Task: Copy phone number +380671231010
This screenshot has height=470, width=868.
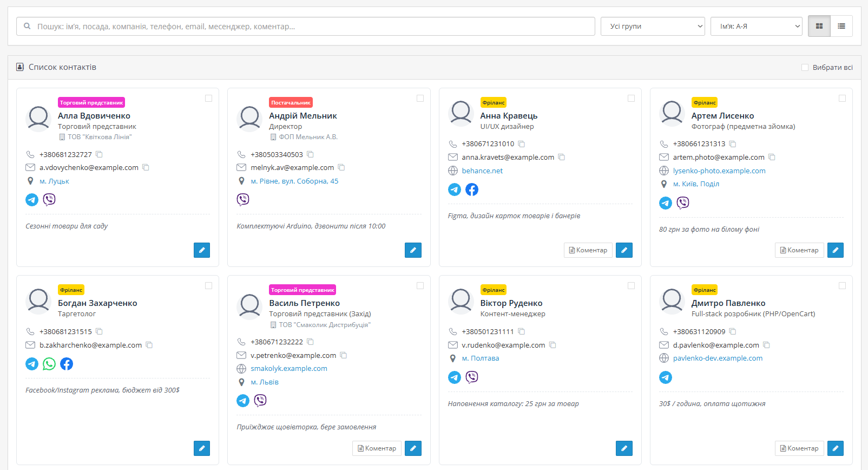Action: (x=522, y=144)
